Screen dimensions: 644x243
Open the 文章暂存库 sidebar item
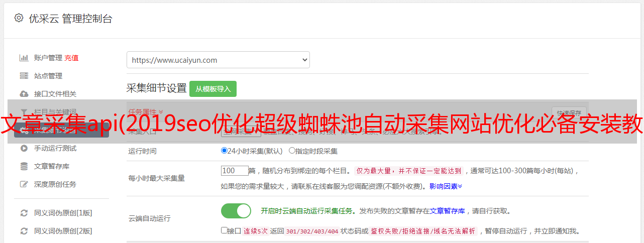coord(52,166)
